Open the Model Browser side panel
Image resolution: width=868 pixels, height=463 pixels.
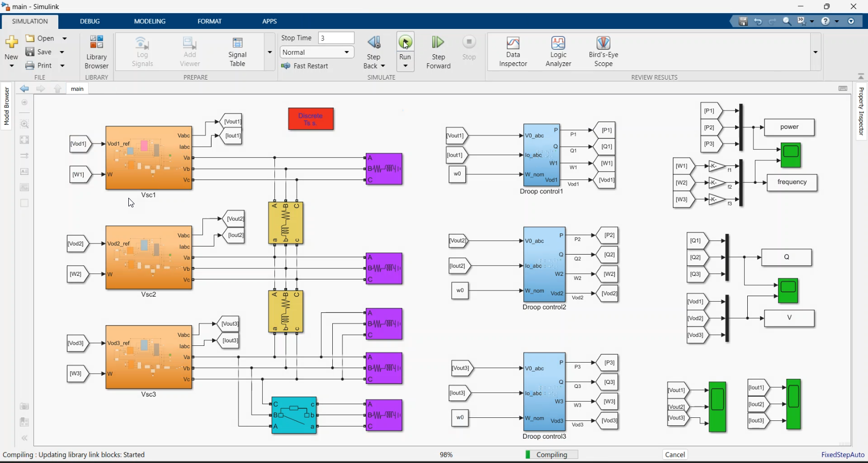tap(7, 106)
